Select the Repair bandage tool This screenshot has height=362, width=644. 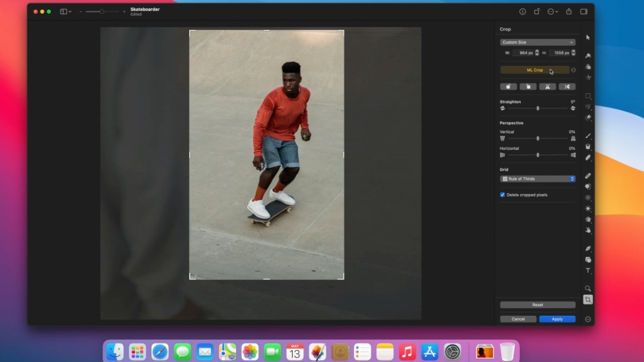(x=588, y=175)
